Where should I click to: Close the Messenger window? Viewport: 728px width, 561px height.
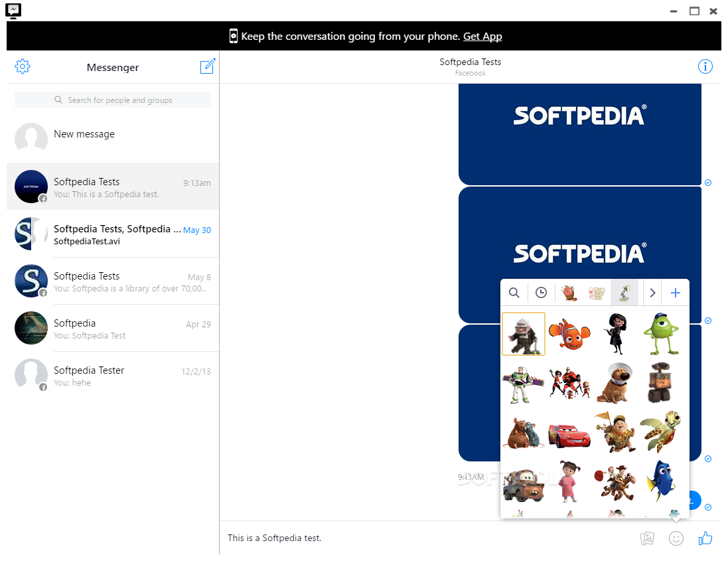coord(713,11)
